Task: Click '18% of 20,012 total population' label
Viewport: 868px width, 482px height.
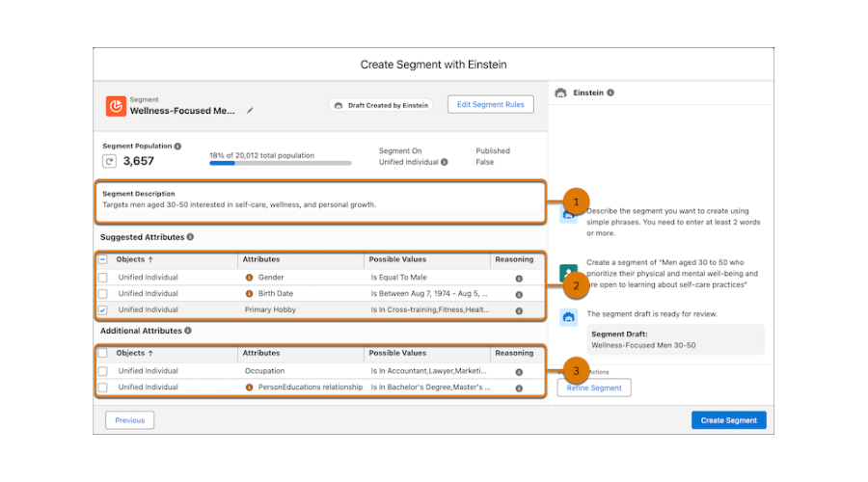Action: [x=261, y=155]
